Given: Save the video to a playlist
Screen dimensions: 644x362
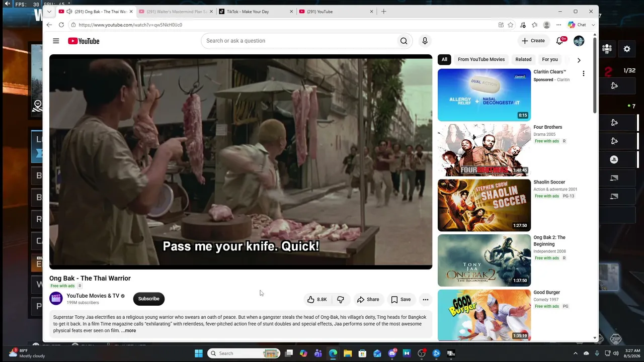Looking at the screenshot, I should [x=401, y=300].
